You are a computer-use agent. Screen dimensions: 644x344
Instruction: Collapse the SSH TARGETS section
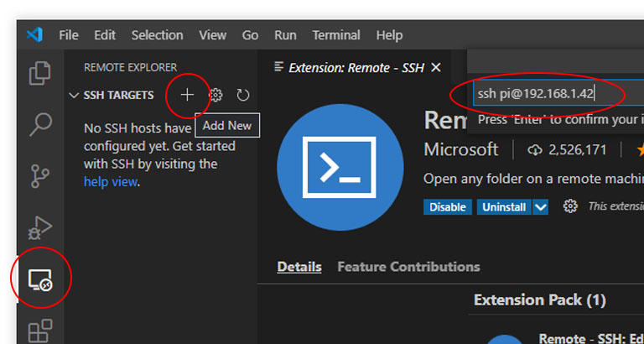pos(74,96)
